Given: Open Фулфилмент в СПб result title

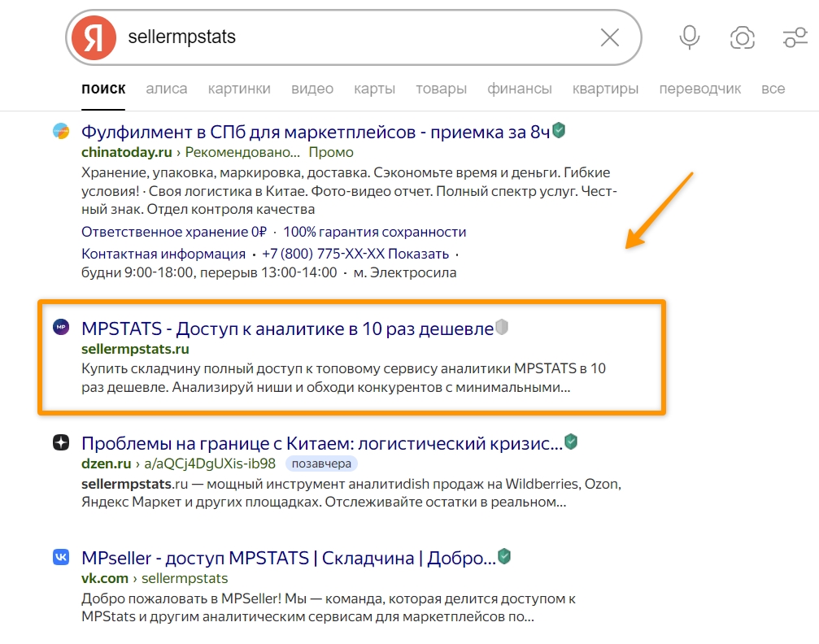Looking at the screenshot, I should click(316, 132).
